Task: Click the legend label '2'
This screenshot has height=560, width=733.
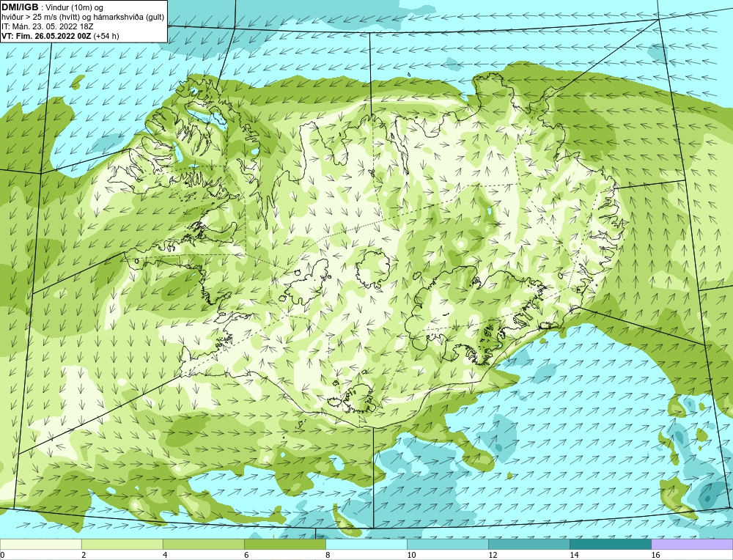Action: [x=84, y=556]
